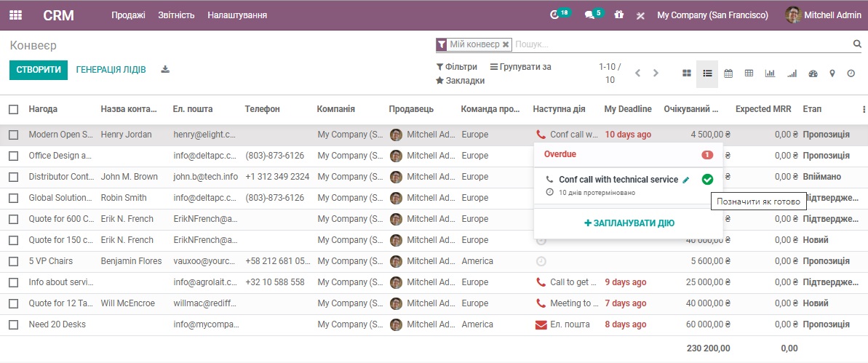Image resolution: width=868 pixels, height=363 pixels.
Task: Open the apps grid menu
Action: tap(15, 15)
